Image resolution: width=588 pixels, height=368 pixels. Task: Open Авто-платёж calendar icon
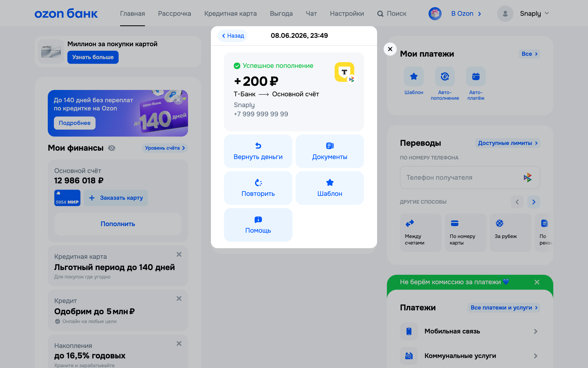pos(476,76)
